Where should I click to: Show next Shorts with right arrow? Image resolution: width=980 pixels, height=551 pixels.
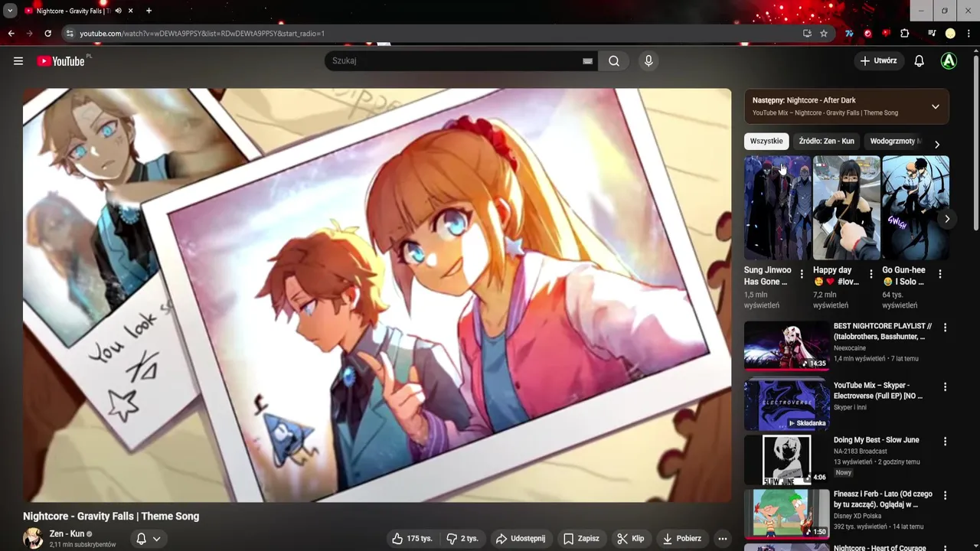pos(947,219)
